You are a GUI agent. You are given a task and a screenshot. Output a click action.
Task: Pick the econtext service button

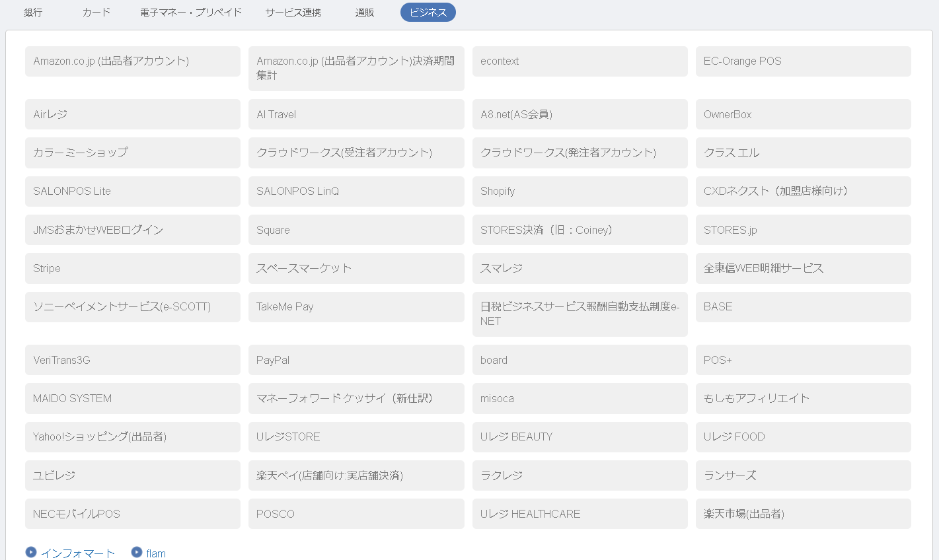click(580, 61)
